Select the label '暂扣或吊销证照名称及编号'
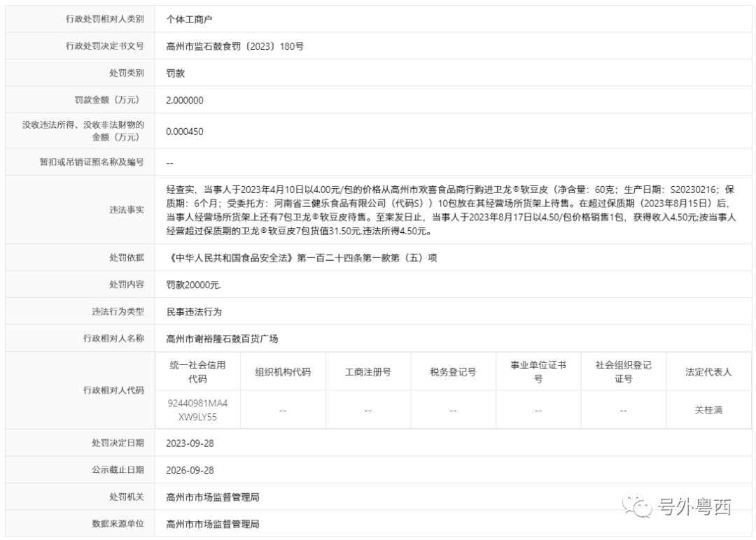Viewport: 756px width, 540px height. click(x=92, y=162)
